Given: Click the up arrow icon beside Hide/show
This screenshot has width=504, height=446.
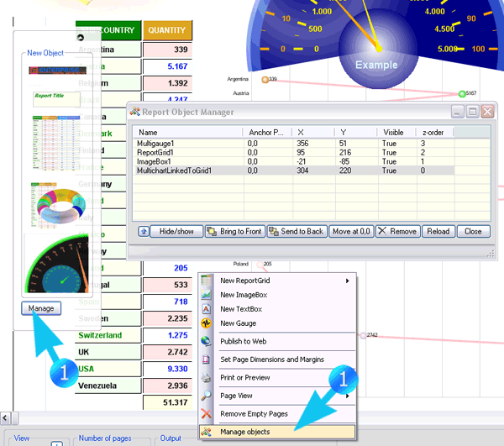Looking at the screenshot, I should [x=144, y=231].
